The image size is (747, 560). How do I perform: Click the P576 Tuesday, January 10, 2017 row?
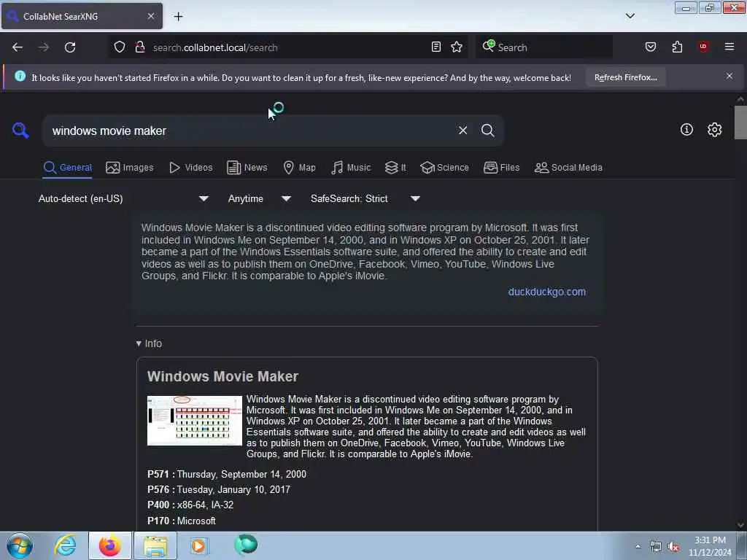coord(219,489)
